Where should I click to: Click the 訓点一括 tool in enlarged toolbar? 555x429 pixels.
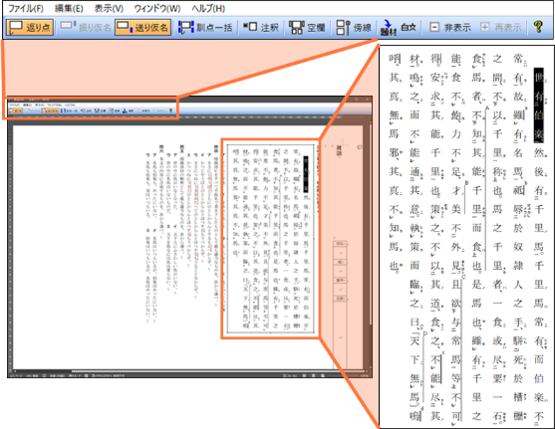206,27
